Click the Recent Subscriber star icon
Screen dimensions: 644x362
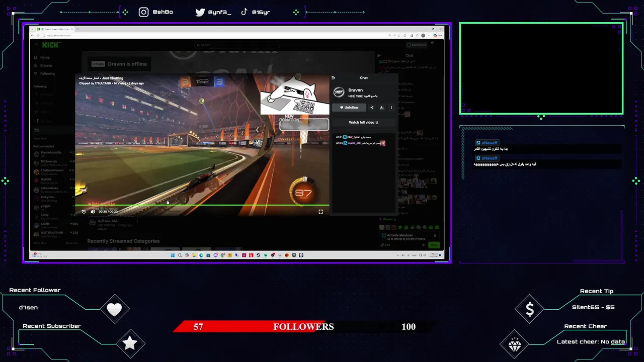coord(130,343)
